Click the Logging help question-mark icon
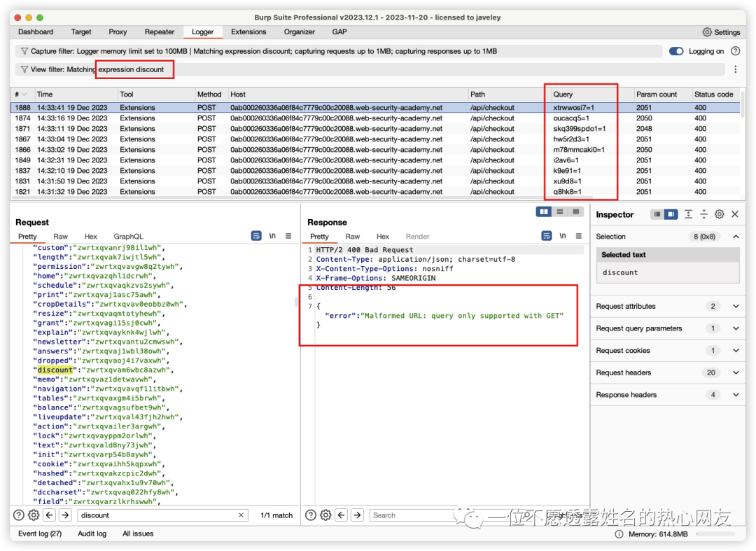 pos(735,51)
